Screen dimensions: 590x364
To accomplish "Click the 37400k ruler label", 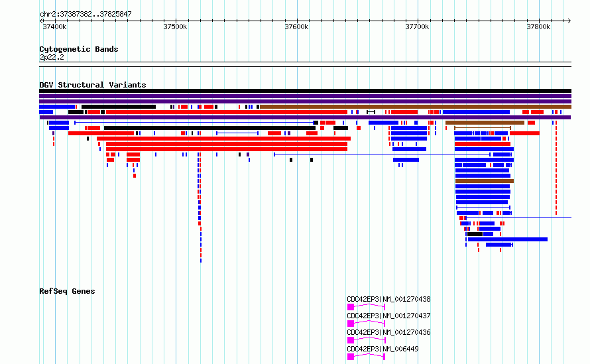I will [54, 27].
